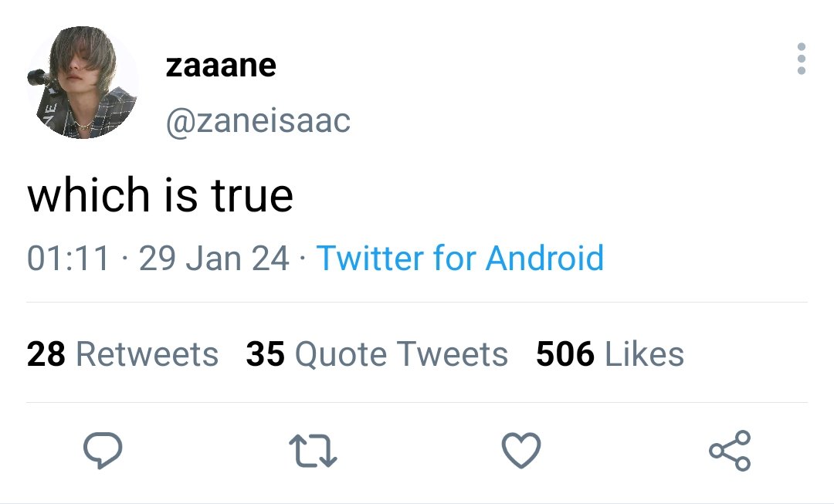Click the 506 like count number

(564, 354)
